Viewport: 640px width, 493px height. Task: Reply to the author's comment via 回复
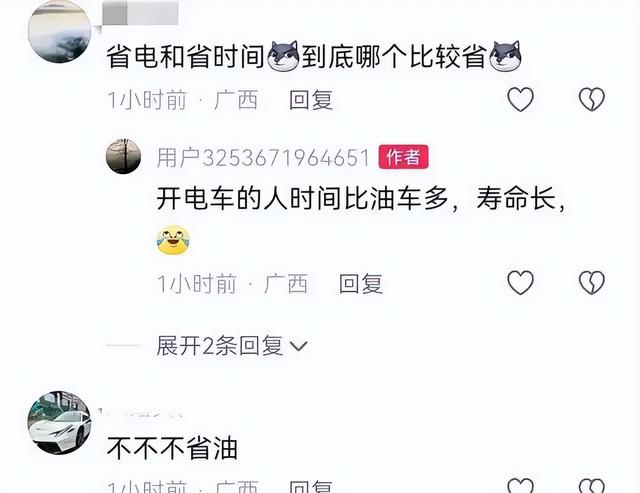[x=361, y=284]
